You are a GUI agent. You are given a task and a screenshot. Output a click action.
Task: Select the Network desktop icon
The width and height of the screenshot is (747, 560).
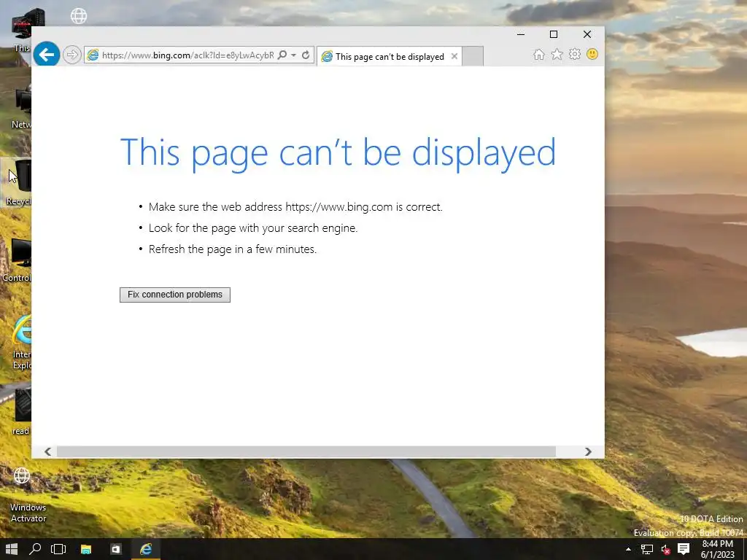pos(21,107)
